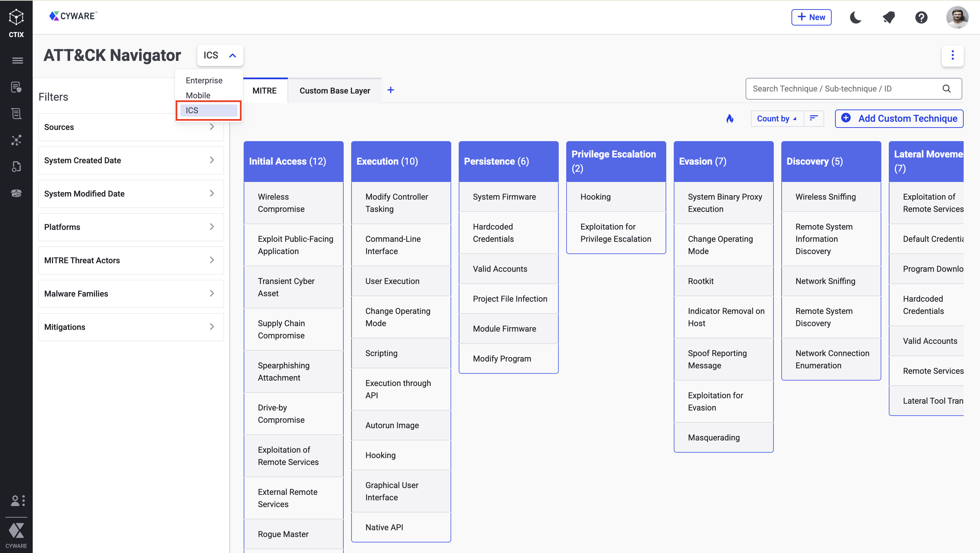Select Enterprise from matrix list
The width and height of the screenshot is (980, 553).
[x=204, y=80]
